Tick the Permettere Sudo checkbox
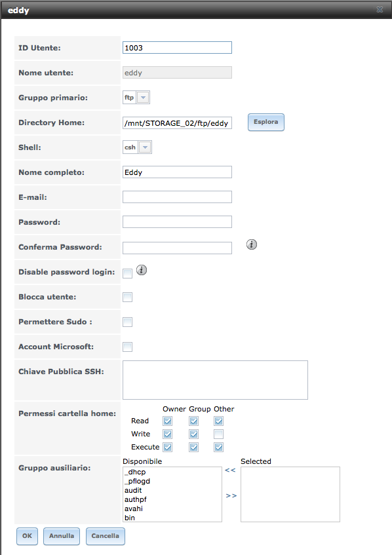Image resolution: width=392 pixels, height=555 pixels. click(x=127, y=322)
